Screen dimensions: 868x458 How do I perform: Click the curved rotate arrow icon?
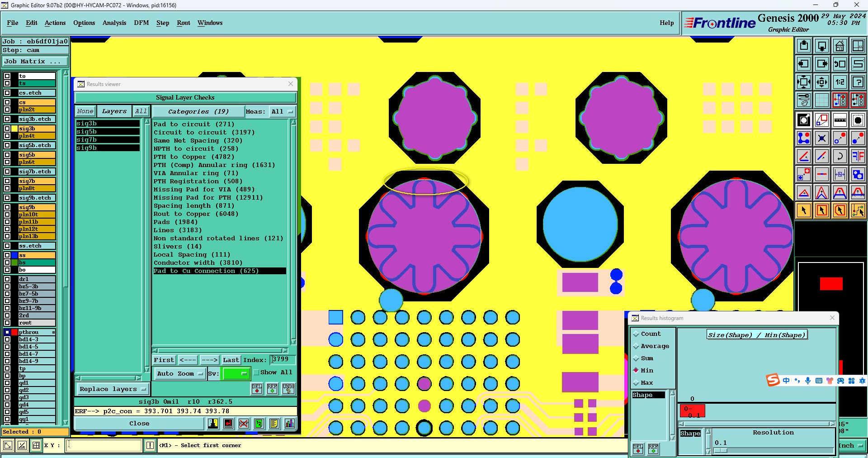[840, 156]
